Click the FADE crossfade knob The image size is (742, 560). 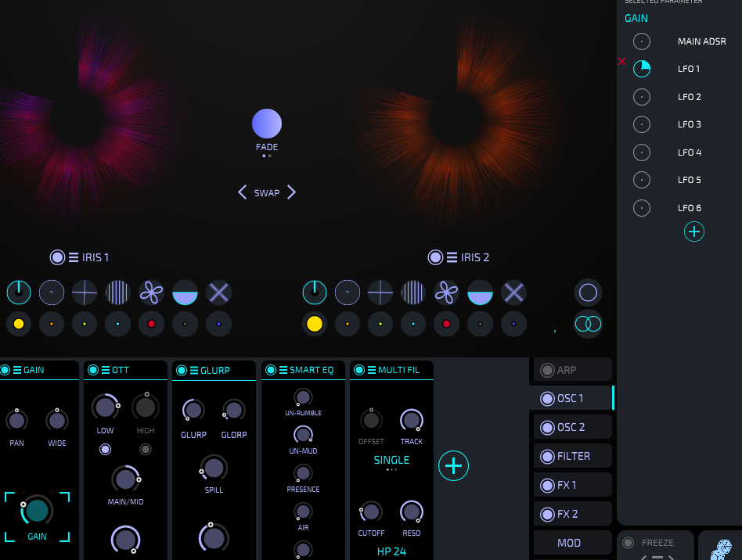point(267,124)
